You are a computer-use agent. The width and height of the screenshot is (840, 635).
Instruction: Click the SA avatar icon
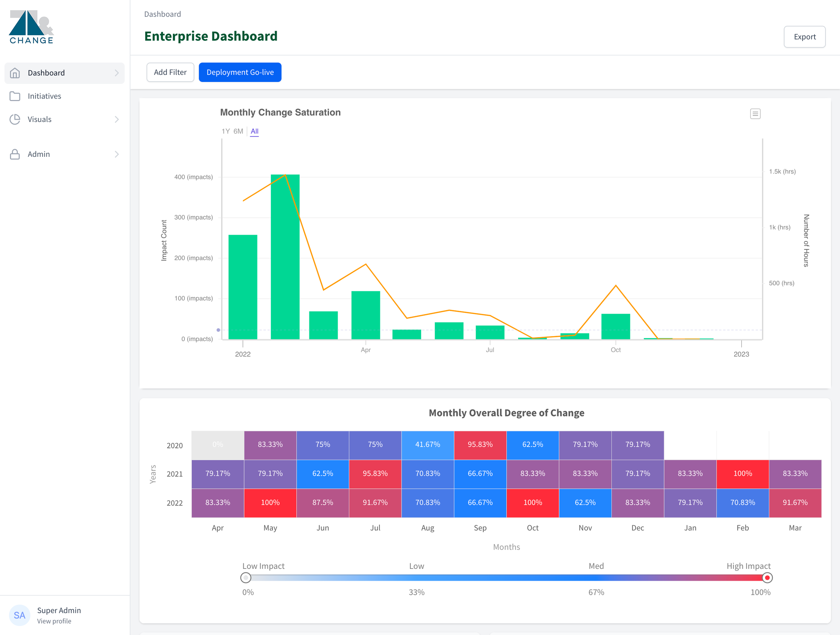[19, 615]
